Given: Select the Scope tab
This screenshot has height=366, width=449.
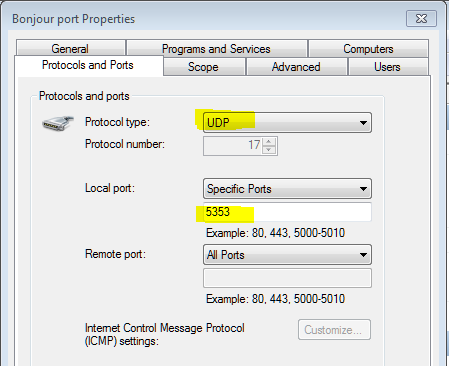Looking at the screenshot, I should 204,67.
